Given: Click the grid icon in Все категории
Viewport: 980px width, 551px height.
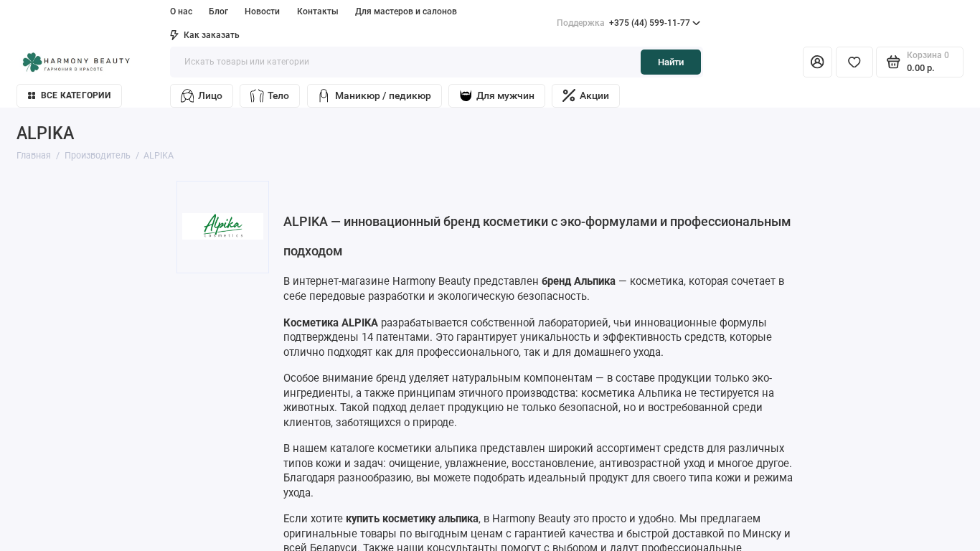Looking at the screenshot, I should (32, 95).
